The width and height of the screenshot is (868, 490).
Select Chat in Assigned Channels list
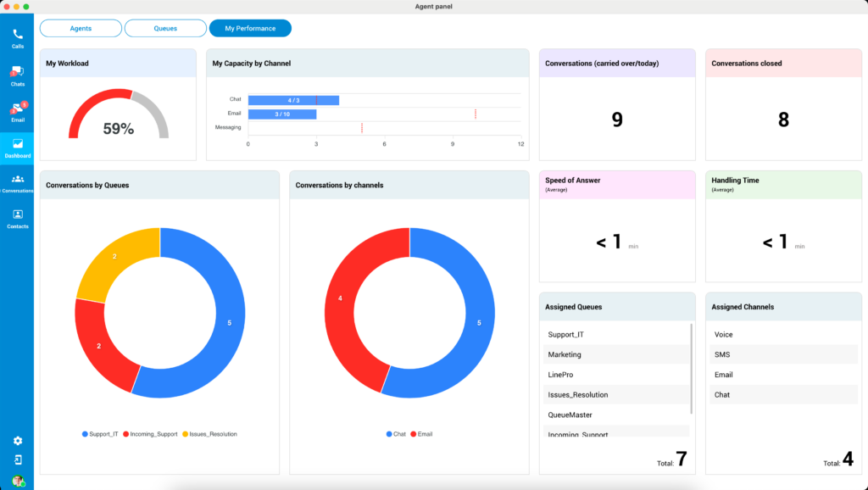(x=783, y=395)
